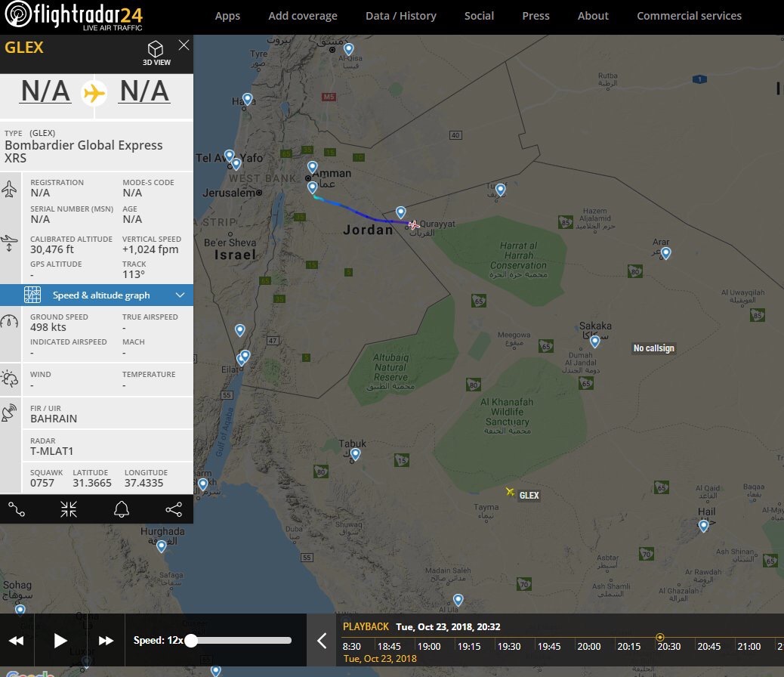Click the GLEX aircraft label on map
Screen dimensions: 784x677
529,496
